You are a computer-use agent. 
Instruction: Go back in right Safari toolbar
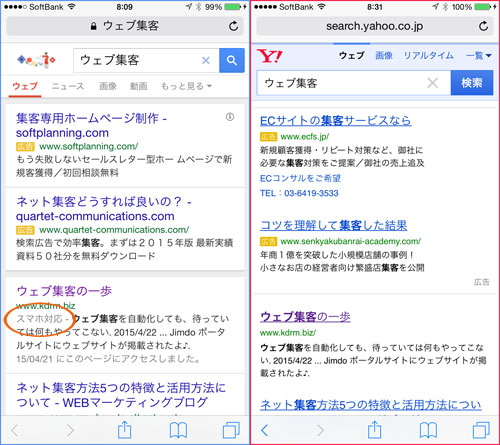click(265, 430)
